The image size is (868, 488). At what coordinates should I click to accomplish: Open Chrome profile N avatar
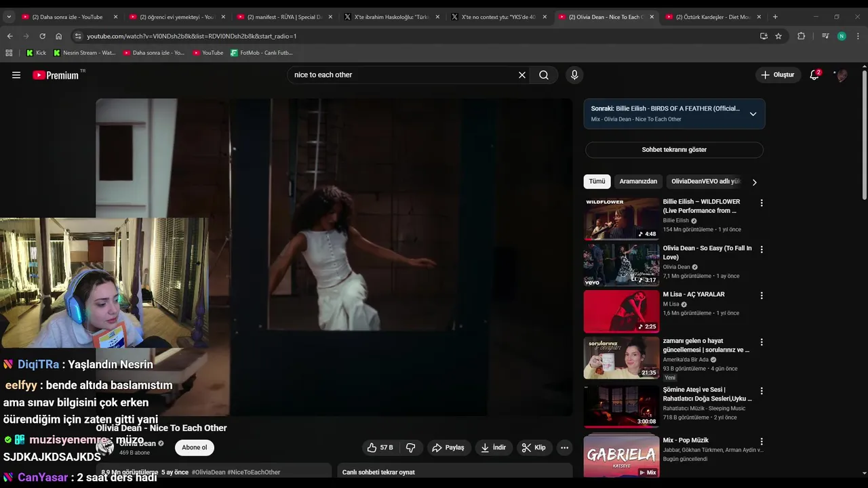(x=842, y=36)
